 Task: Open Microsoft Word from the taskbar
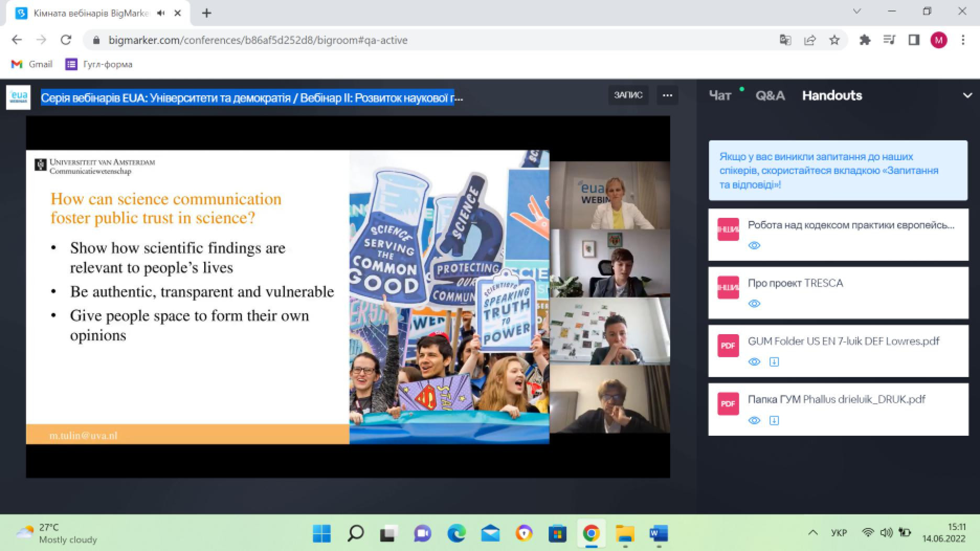[658, 534]
